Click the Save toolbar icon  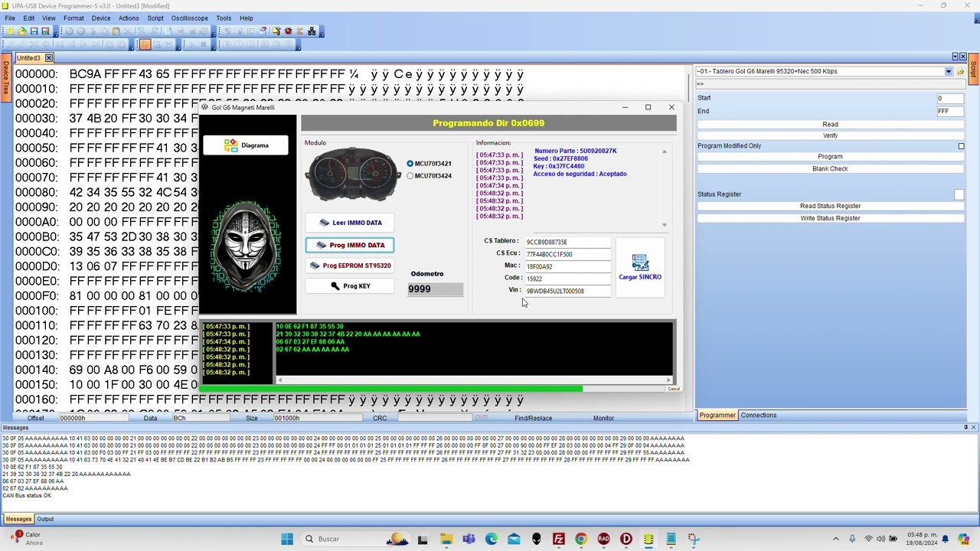(x=34, y=31)
